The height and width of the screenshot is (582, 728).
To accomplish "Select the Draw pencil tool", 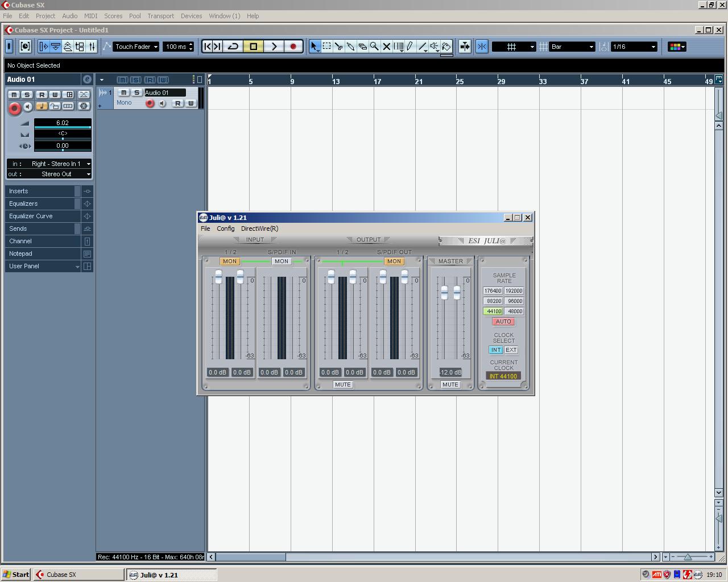I will (410, 47).
